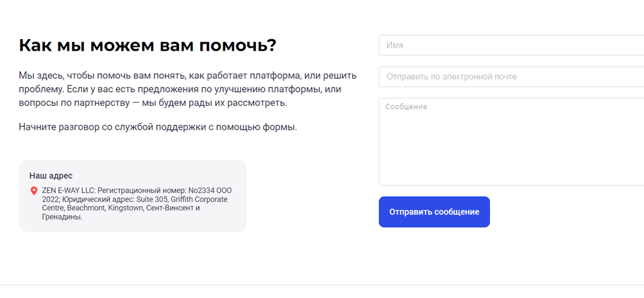644x298 pixels.
Task: Click the Регистрационный номер text
Action: pyautogui.click(x=142, y=191)
